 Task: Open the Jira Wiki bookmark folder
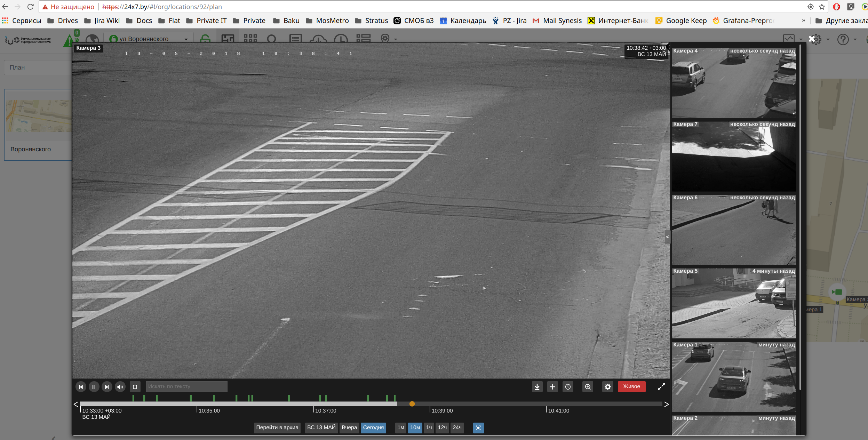[x=102, y=21]
